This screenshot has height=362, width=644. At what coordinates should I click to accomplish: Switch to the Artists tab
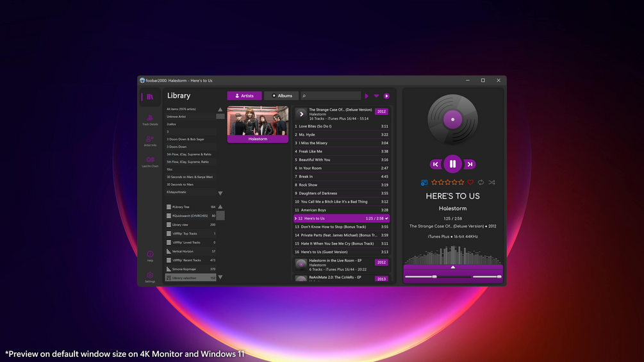click(244, 95)
